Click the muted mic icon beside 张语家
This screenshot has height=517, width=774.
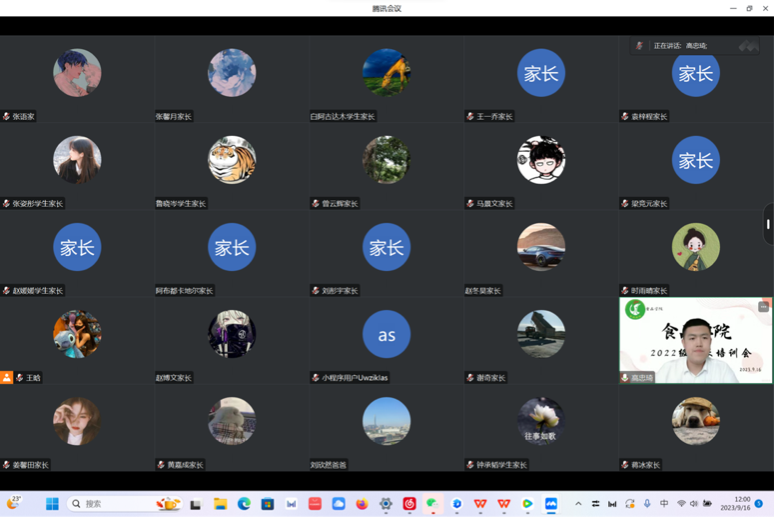point(6,117)
